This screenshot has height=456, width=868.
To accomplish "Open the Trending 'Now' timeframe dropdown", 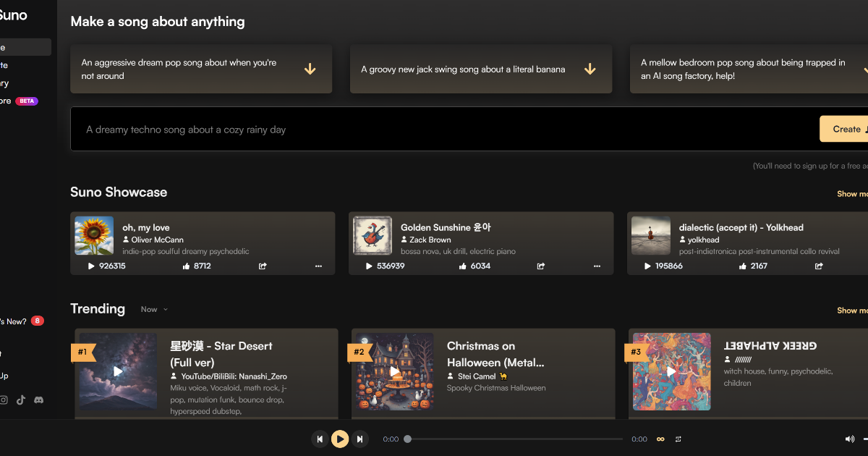I will [x=154, y=309].
